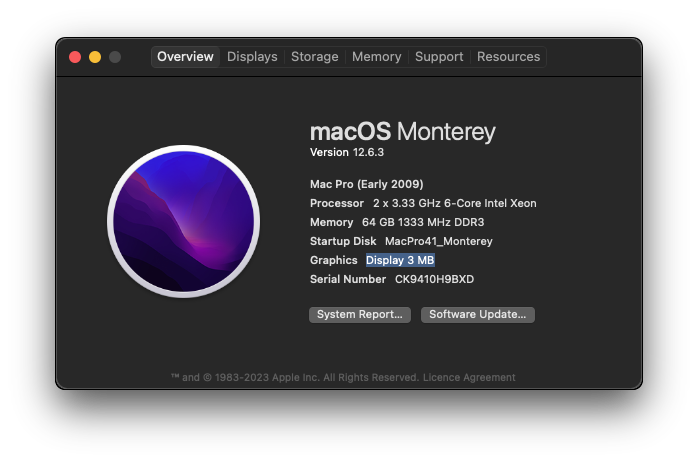Click the Serial Number label
The height and width of the screenshot is (463, 698).
(x=348, y=279)
